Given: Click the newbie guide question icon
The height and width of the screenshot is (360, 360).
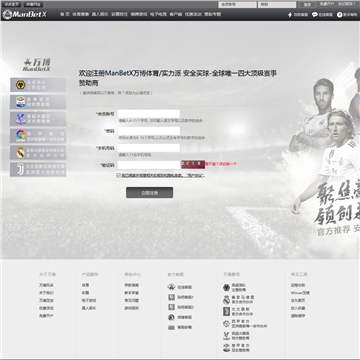Looking at the screenshot, I should click(340, 15).
